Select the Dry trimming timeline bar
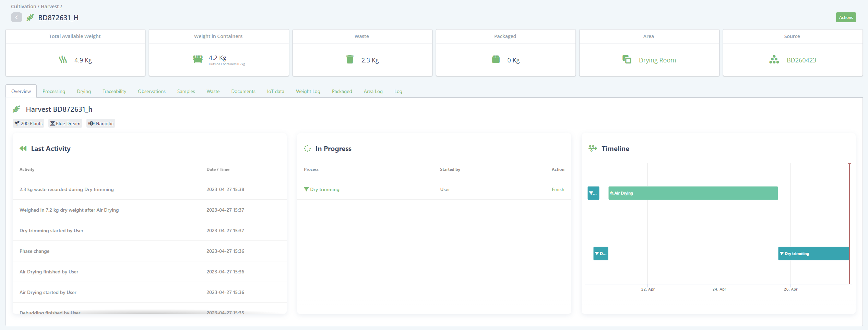868x330 pixels. pyautogui.click(x=813, y=254)
